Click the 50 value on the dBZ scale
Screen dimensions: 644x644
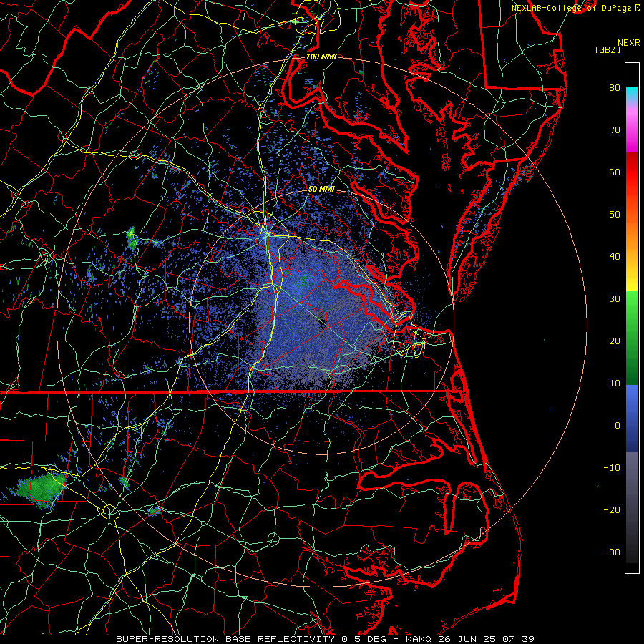click(x=615, y=215)
